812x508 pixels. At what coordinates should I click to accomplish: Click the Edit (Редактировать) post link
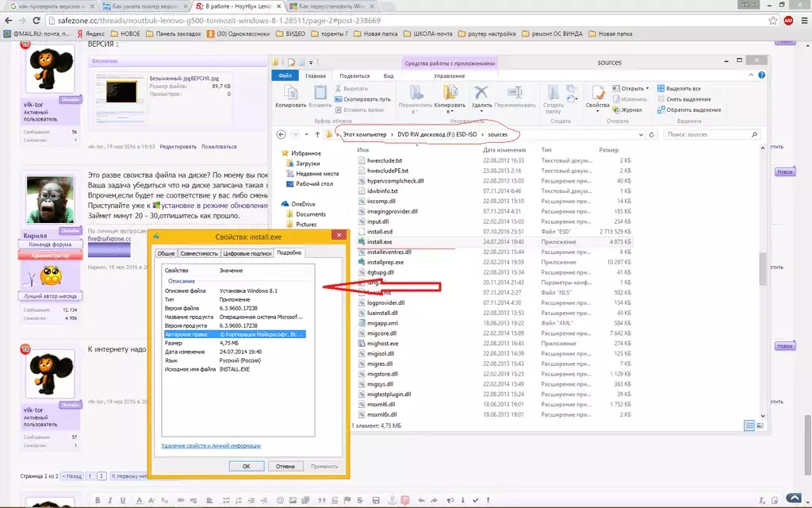[178, 147]
